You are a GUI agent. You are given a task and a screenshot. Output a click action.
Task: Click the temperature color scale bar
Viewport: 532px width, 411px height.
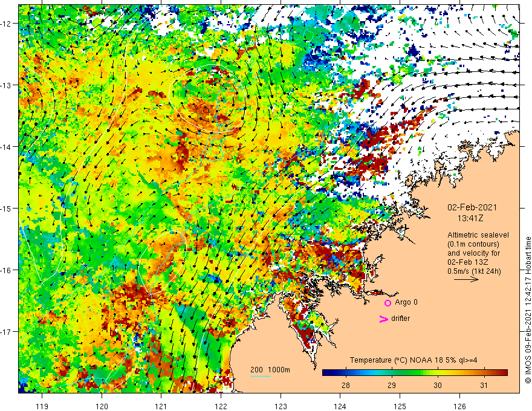415,372
